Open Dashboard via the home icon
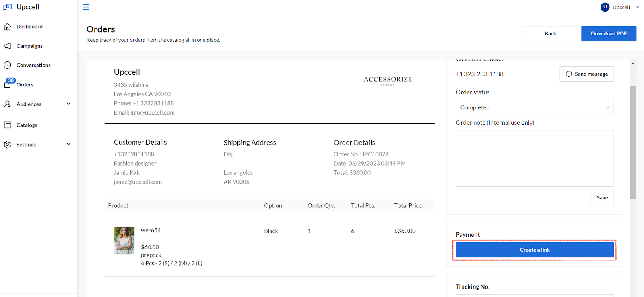The width and height of the screenshot is (644, 297). click(7, 27)
